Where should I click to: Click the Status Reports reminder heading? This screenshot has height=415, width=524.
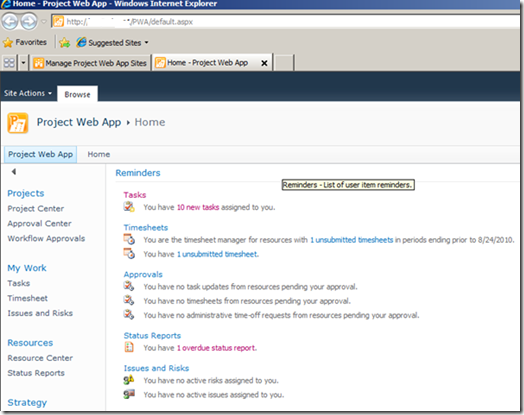152,335
